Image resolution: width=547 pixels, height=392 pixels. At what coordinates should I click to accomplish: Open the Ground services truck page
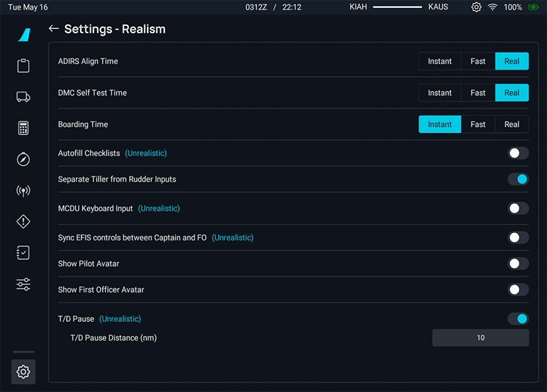pyautogui.click(x=23, y=97)
